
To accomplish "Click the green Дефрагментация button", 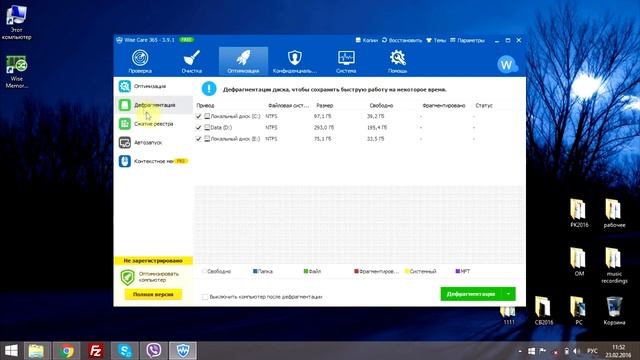I will click(471, 294).
